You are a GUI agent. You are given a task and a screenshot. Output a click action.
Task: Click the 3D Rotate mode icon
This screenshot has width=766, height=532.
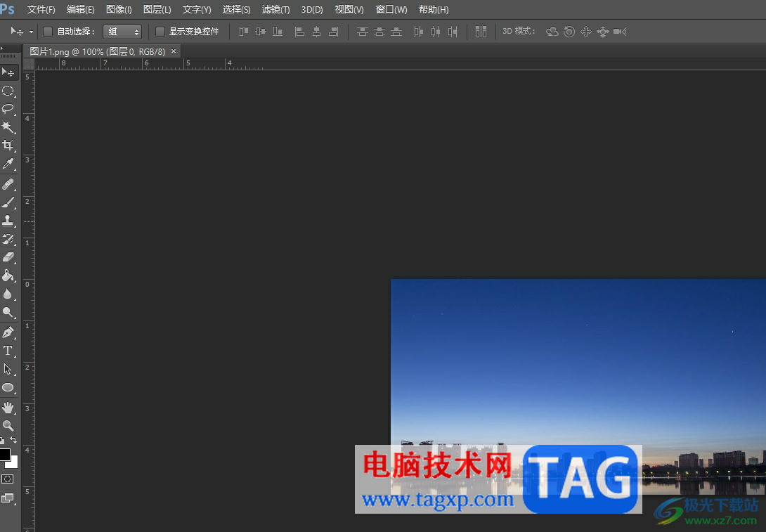click(552, 32)
